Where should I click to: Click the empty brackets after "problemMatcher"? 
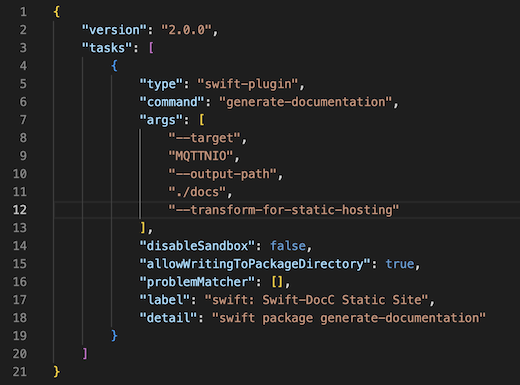[277, 282]
